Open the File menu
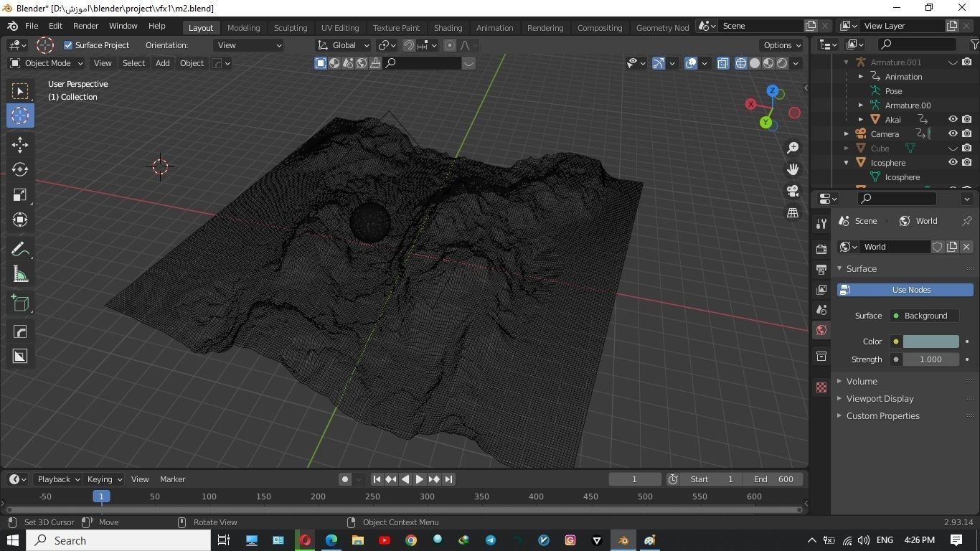This screenshot has width=980, height=551. tap(32, 26)
